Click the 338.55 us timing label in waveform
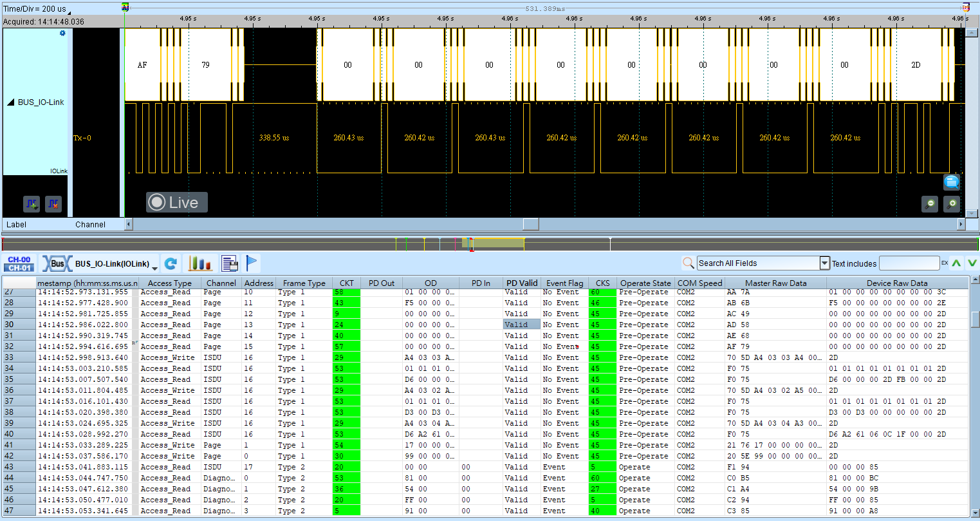 (x=274, y=138)
